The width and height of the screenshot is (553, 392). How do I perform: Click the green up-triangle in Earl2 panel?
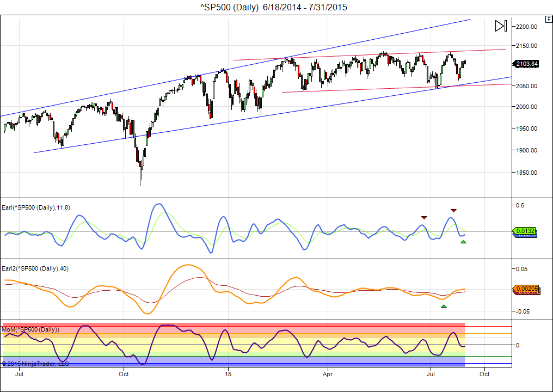[x=444, y=306]
